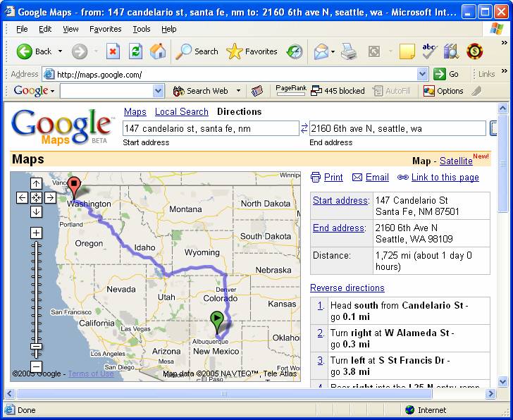Open the Google logo toolbar menu dropdown
The width and height of the screenshot is (513, 420).
[x=52, y=91]
